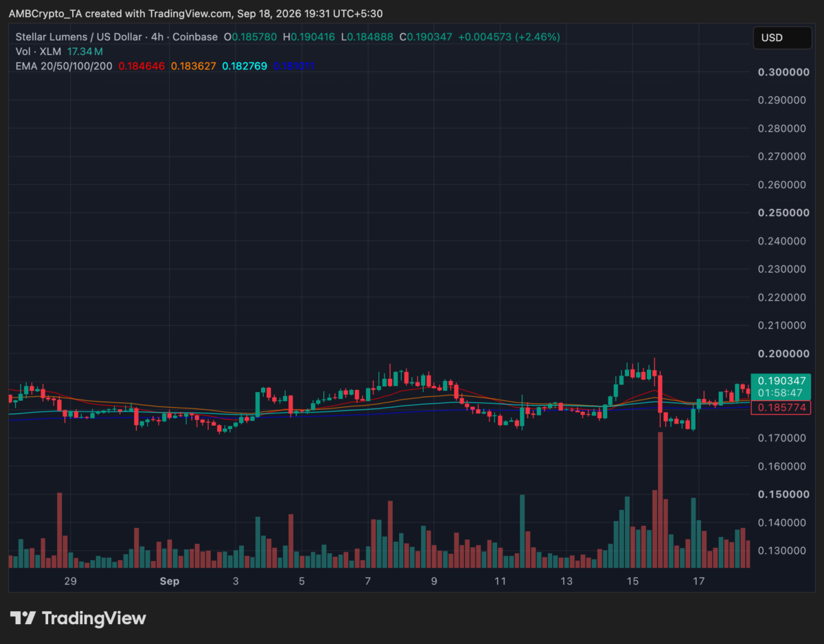Open the EMA 20/50/100/200 indicator legend

pyautogui.click(x=64, y=66)
